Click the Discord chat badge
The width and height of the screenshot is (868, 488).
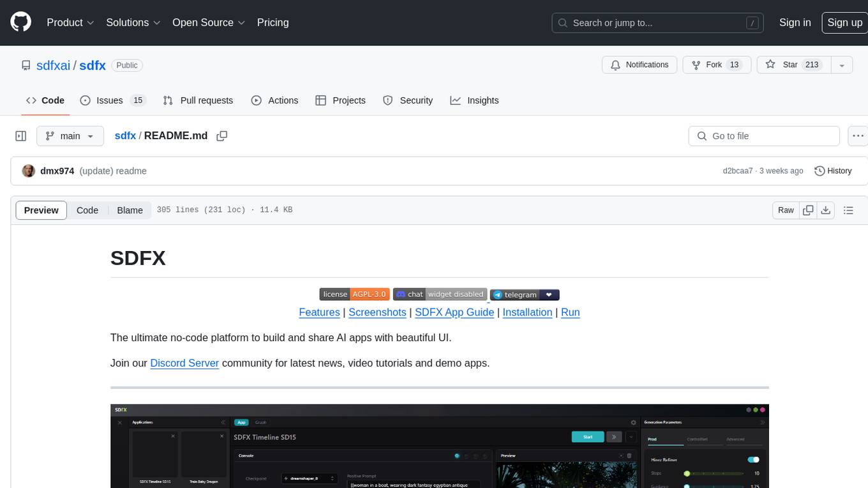(x=440, y=294)
